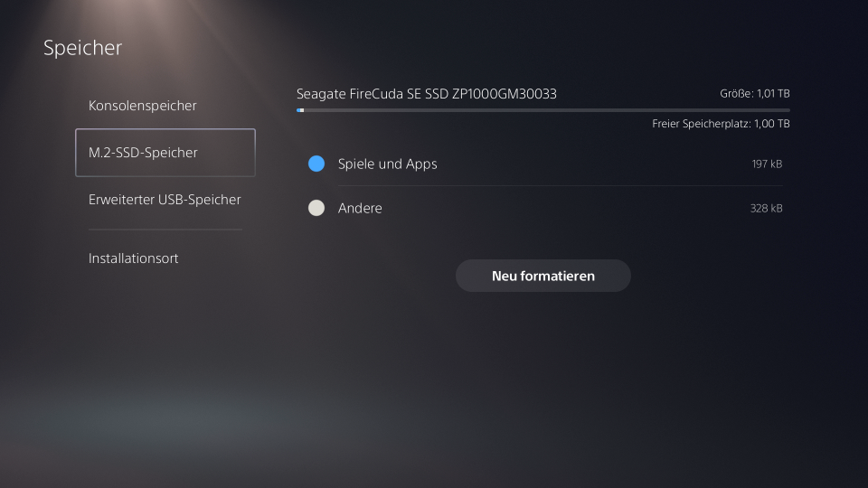Open Konsolenspeicher in the sidebar
Screen dimensions: 868x488
(142, 106)
